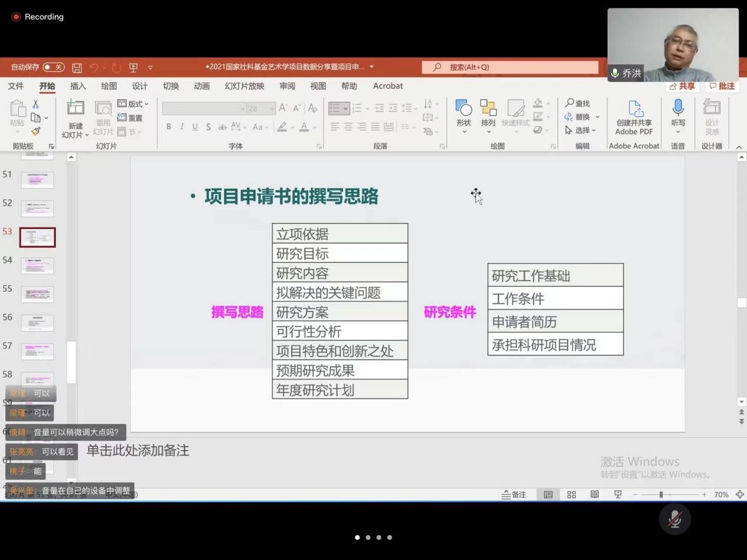Open Find (查找) in editing group

[577, 104]
